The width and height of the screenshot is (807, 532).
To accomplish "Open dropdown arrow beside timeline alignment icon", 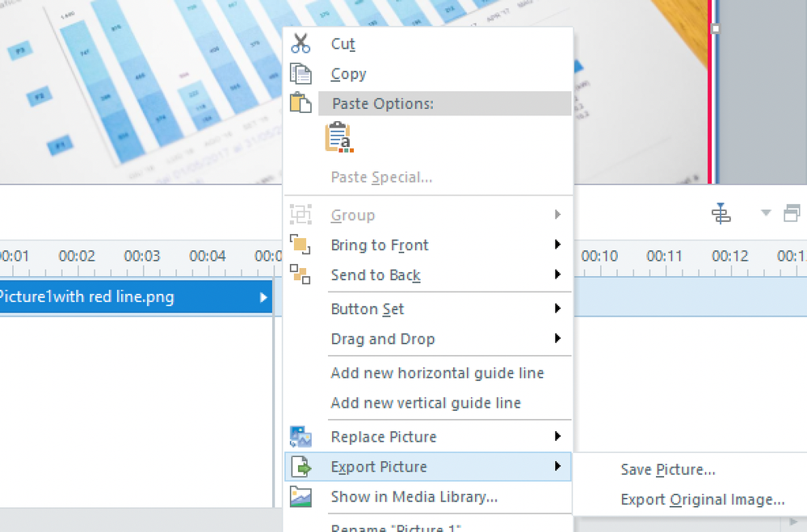I will [766, 214].
